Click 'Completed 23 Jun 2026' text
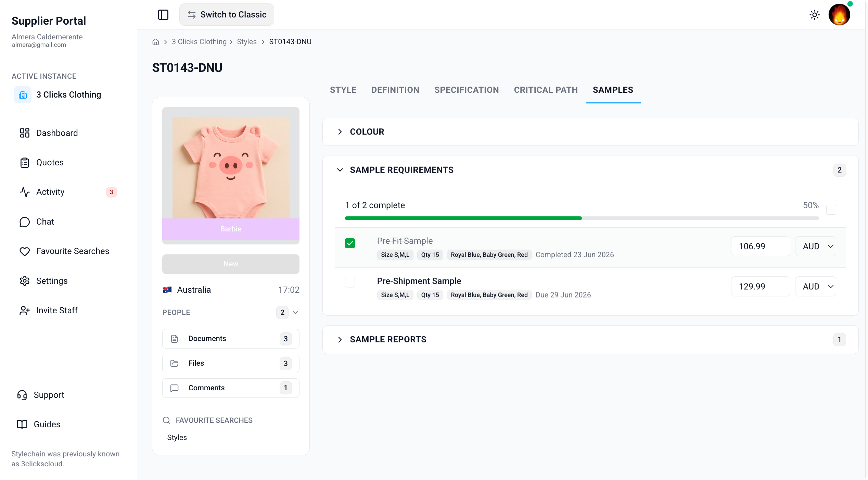 click(574, 255)
